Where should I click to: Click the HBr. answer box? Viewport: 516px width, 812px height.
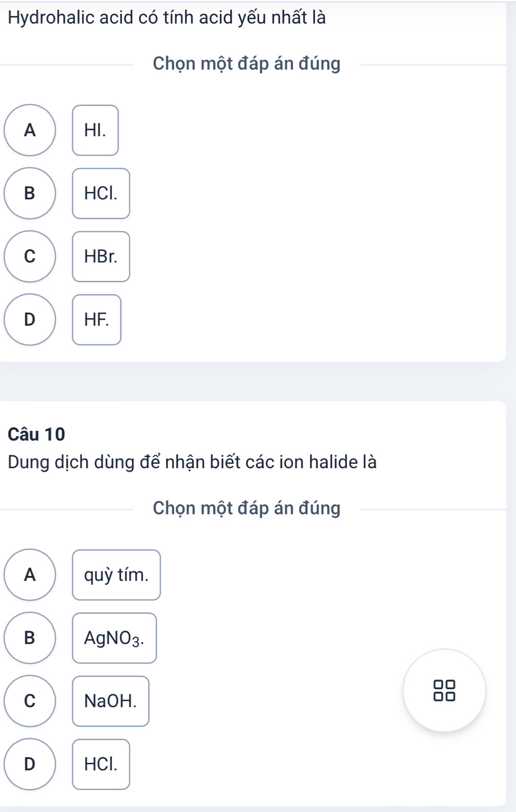101,256
